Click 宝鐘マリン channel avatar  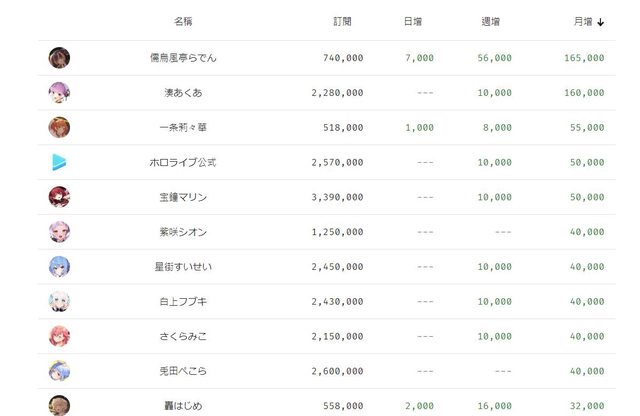(59, 197)
